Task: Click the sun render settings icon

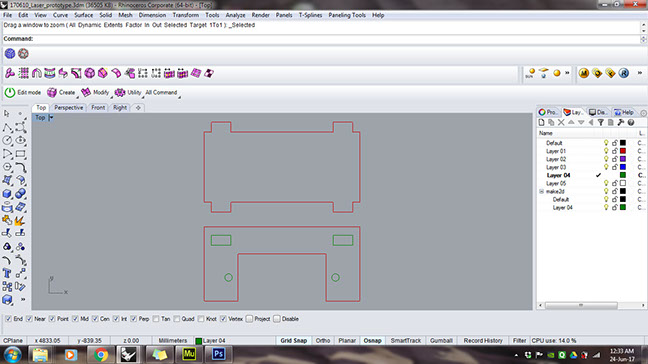Action: tap(530, 74)
